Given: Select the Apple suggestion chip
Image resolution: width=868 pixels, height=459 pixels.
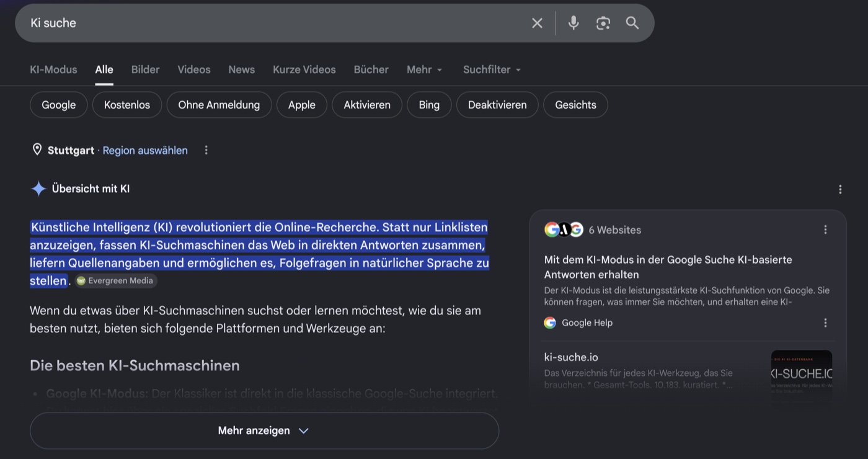Looking at the screenshot, I should 302,105.
